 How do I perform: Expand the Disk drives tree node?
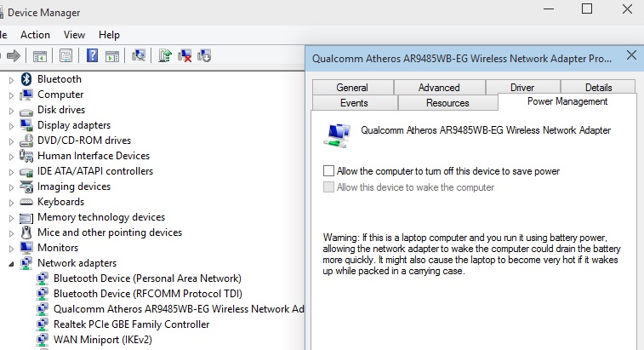click(12, 111)
